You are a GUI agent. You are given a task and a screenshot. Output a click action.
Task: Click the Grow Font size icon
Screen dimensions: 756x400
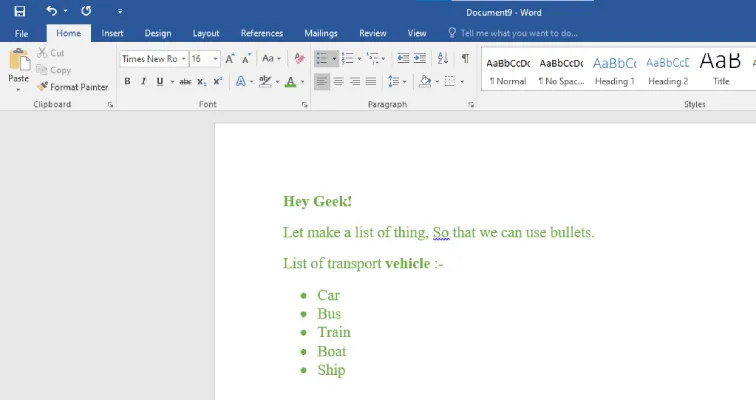coord(230,59)
